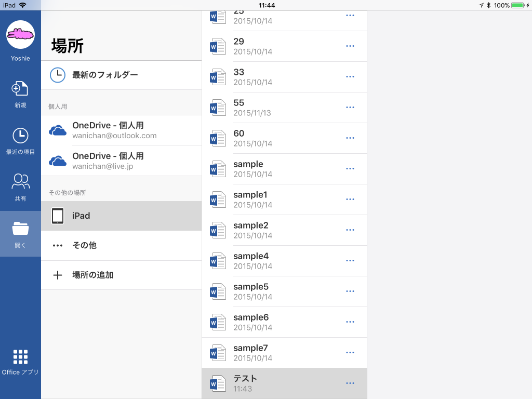Click the tablet icon beside iPad
This screenshot has height=399, width=532.
pyautogui.click(x=58, y=216)
